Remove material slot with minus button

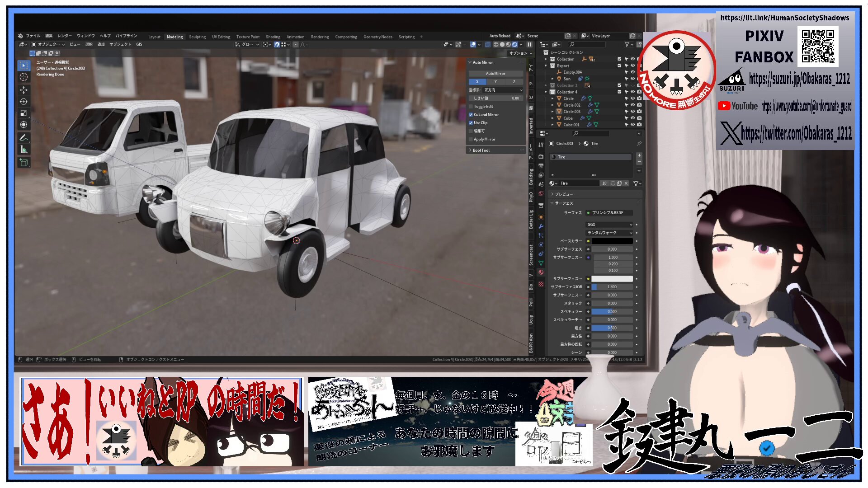(x=639, y=161)
